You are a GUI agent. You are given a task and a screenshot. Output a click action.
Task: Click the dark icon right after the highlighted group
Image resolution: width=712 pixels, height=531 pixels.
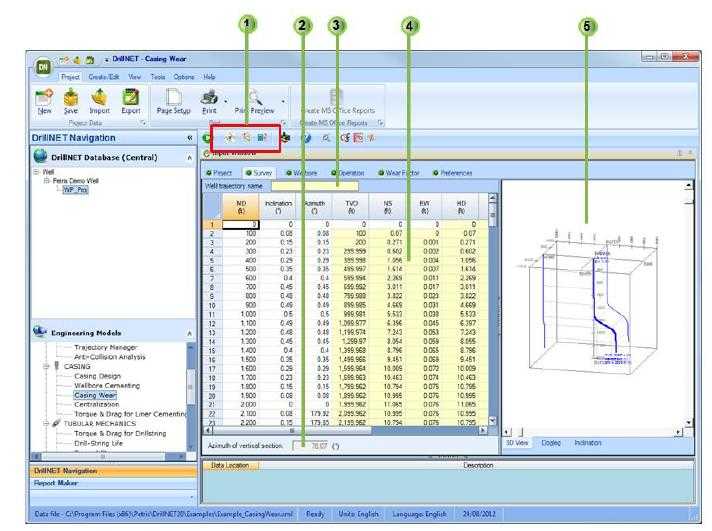coord(286,137)
